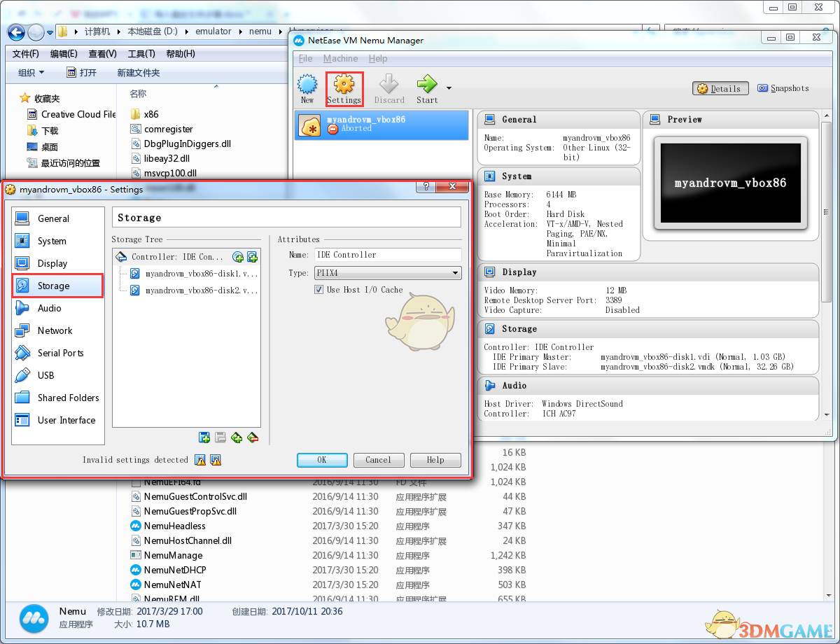This screenshot has height=644, width=840.
Task: Click 新建文件夹 in Explorer toolbar
Action: [x=139, y=73]
